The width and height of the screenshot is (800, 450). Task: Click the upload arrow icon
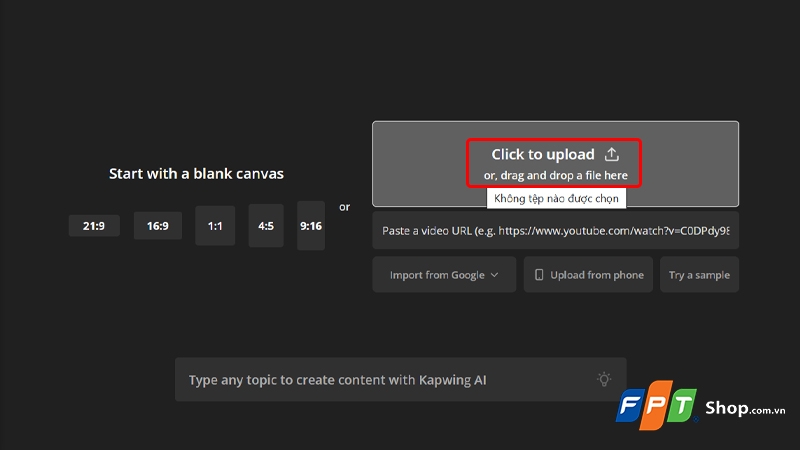point(612,154)
